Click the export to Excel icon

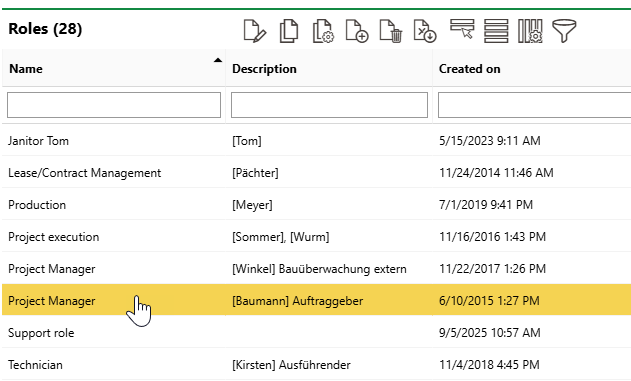[x=425, y=31]
